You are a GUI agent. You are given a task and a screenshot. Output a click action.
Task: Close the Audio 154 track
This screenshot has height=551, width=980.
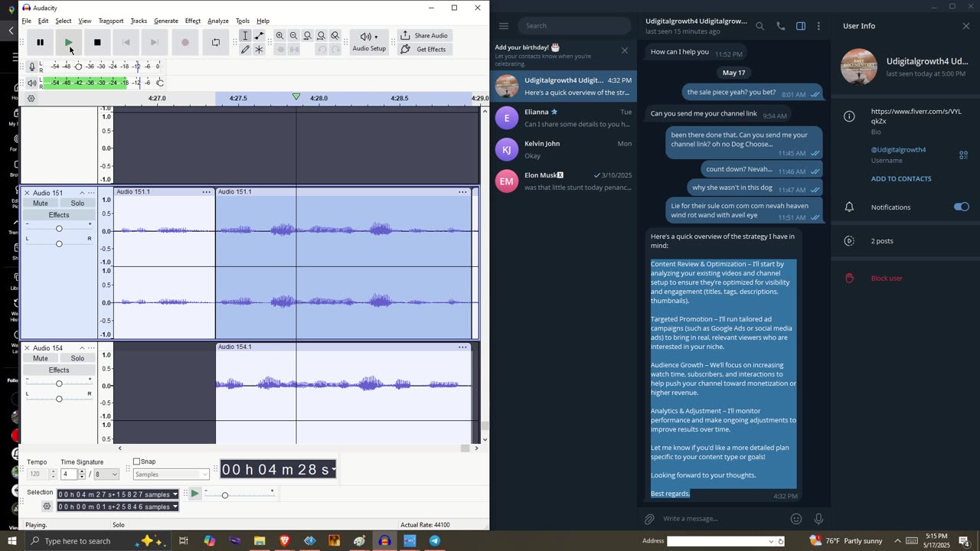pos(27,348)
